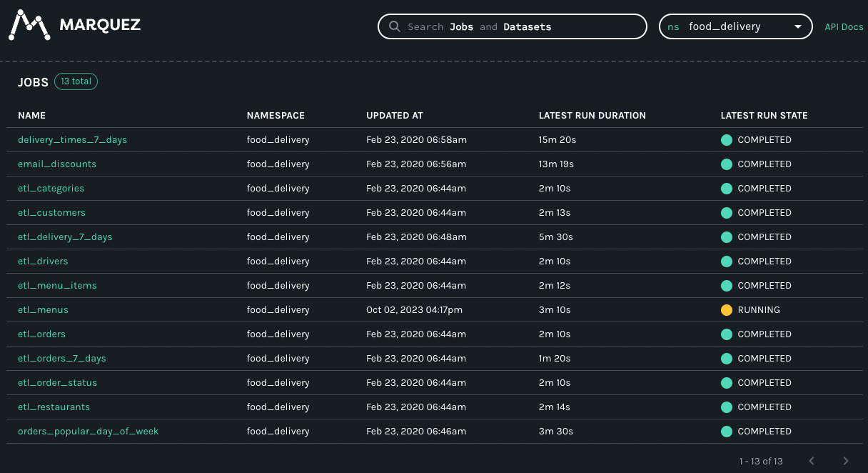The width and height of the screenshot is (868, 473).
Task: Open the API Docs link
Action: 844,27
